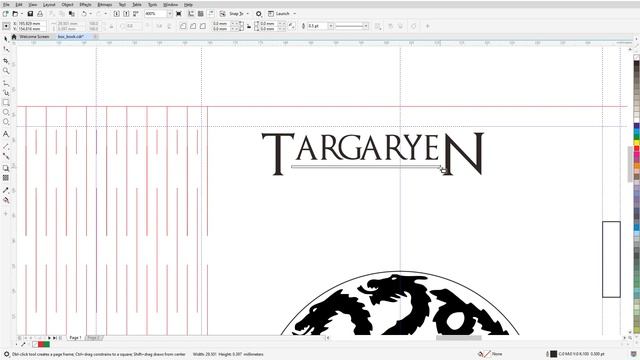
Task: Select the Freehand tool
Action: pos(6,83)
